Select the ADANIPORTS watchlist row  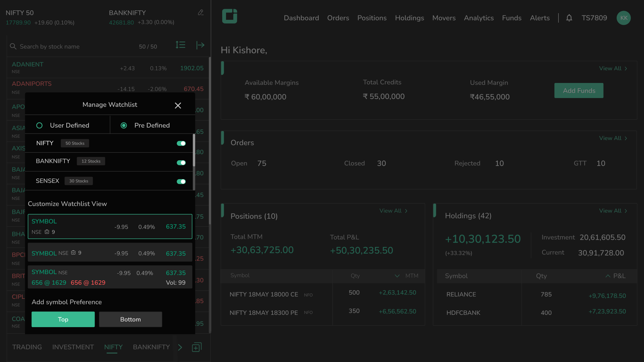click(108, 88)
